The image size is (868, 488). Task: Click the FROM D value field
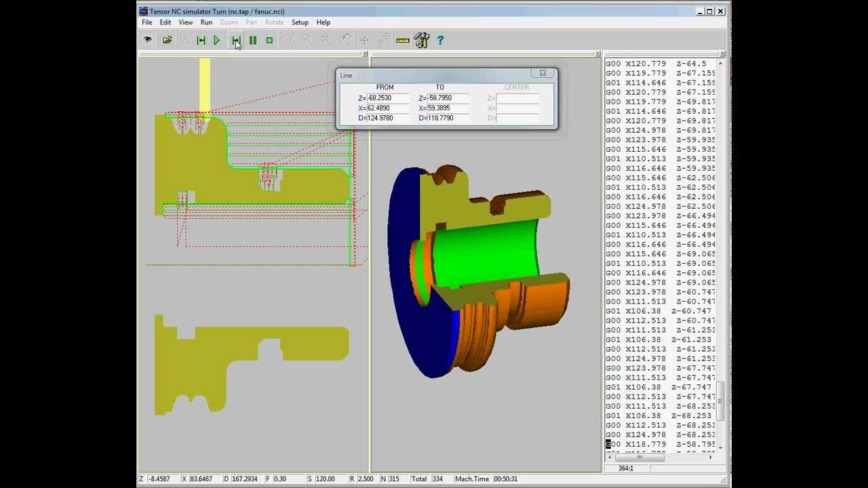click(x=389, y=118)
